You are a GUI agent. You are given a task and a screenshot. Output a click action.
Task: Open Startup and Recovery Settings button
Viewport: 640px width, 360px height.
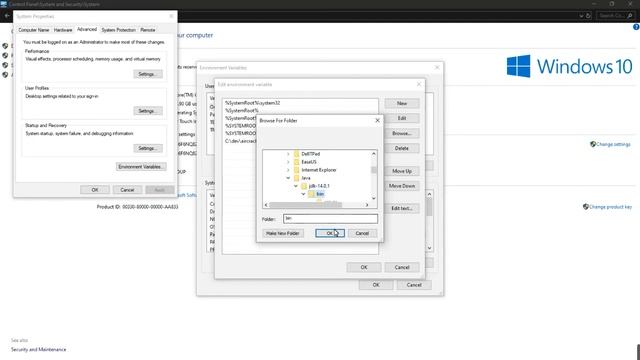(x=148, y=148)
